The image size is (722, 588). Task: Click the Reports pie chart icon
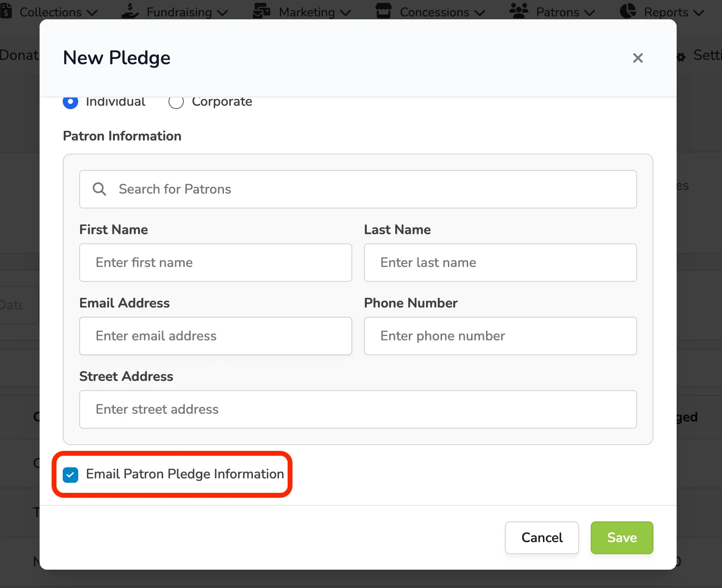coord(628,11)
